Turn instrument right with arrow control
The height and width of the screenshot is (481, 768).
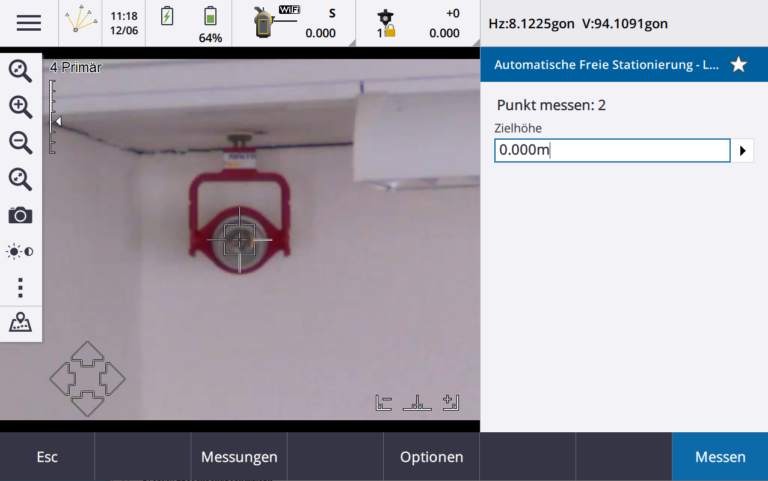[113, 379]
